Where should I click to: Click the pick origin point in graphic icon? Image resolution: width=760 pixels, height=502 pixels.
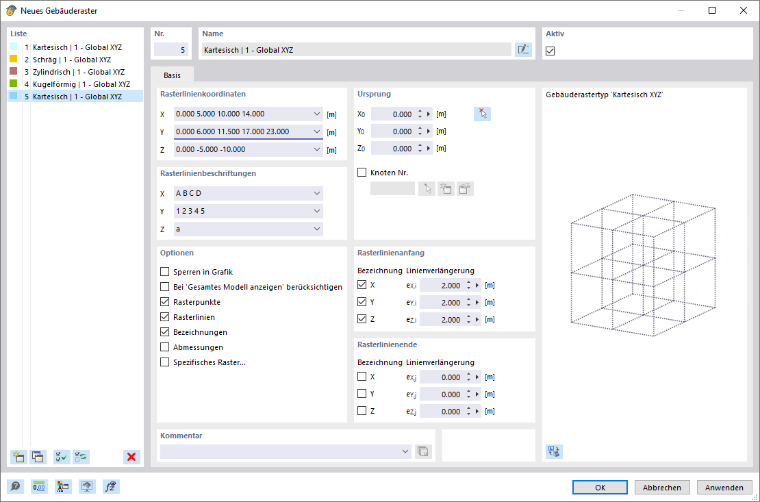tap(482, 114)
